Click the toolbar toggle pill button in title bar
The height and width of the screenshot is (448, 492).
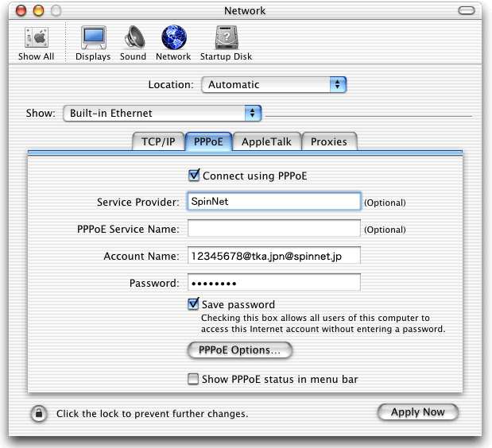[x=467, y=10]
